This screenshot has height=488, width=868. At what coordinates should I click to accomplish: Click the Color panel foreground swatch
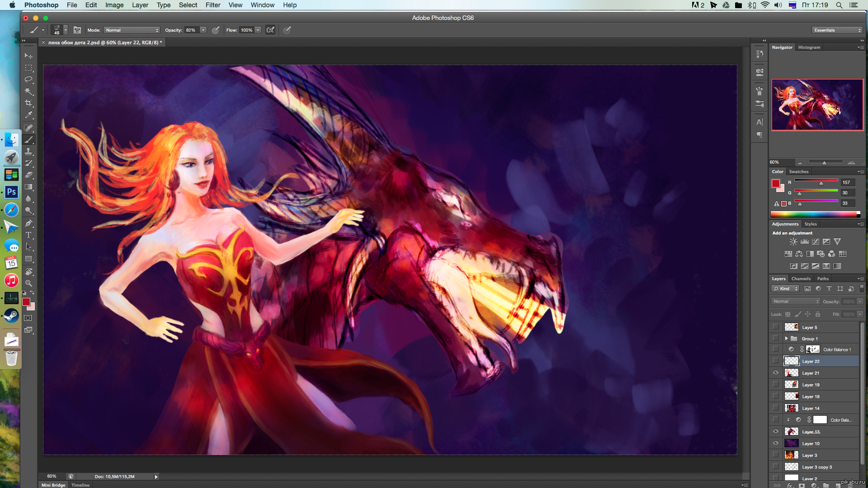[x=776, y=183]
